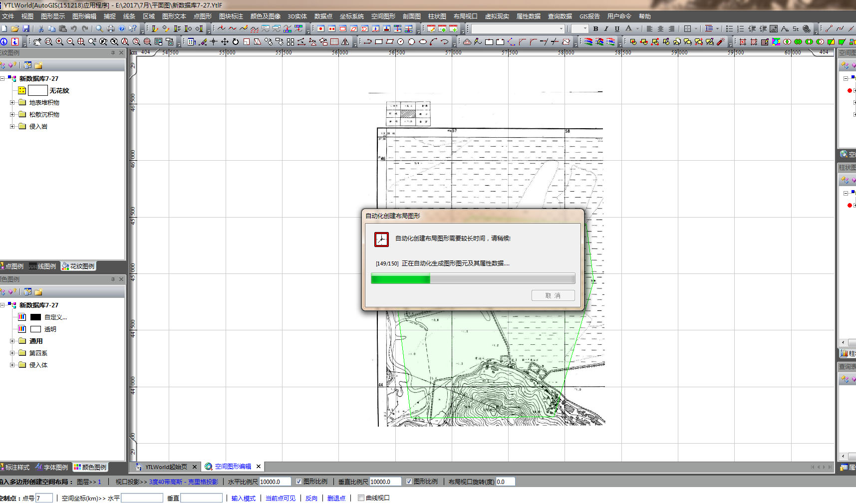Click the Bold formatting icon
Screen dimensions: 856x504
[595, 29]
